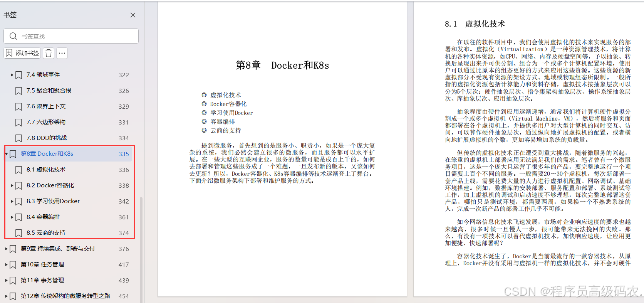Click bookmark icon of 第12章 传统架构
Screen dimensions: 644x303
click(x=13, y=296)
